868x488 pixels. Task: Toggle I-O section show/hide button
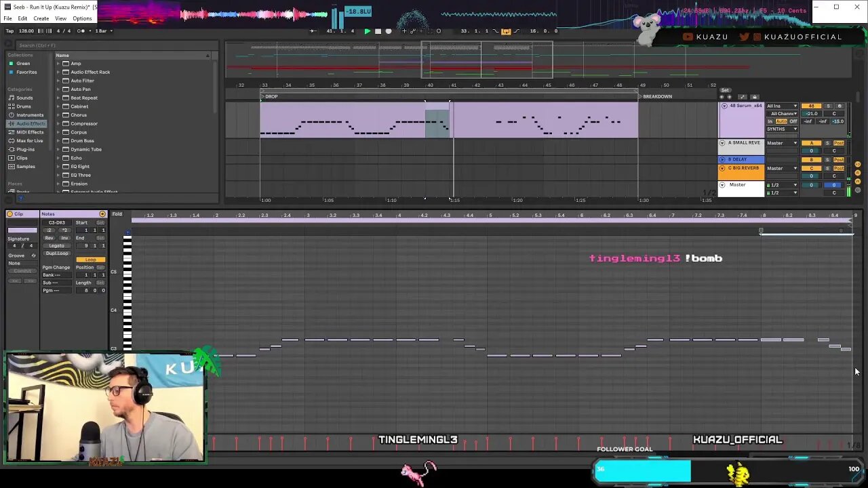857,164
